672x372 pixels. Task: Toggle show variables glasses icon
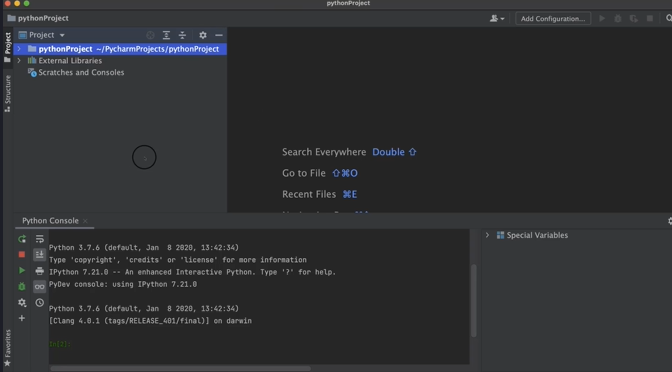[39, 286]
